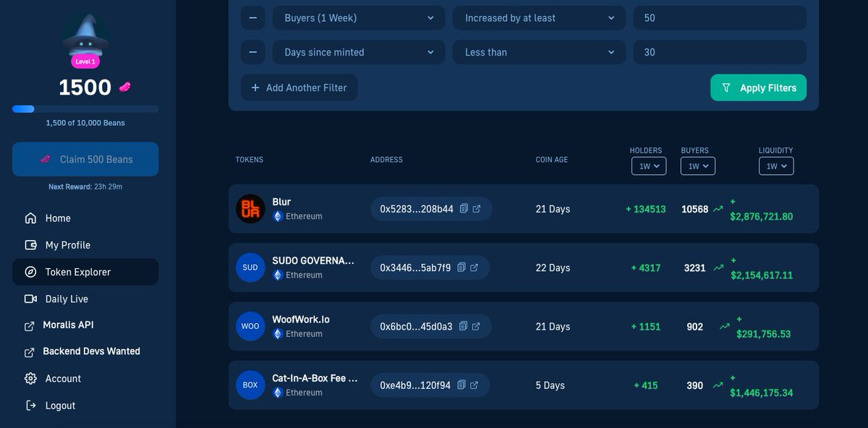Click the beans progress bar
This screenshot has width=868, height=428.
(x=85, y=109)
